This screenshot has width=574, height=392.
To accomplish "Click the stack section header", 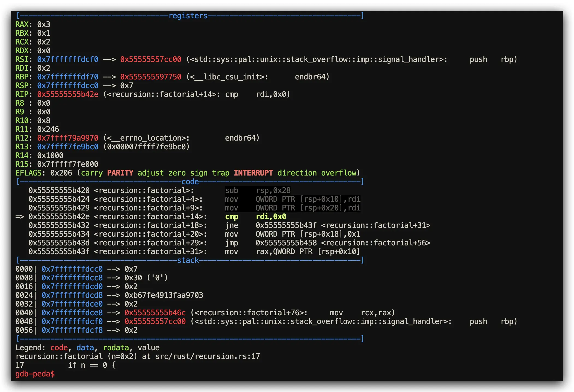I will tap(188, 260).
